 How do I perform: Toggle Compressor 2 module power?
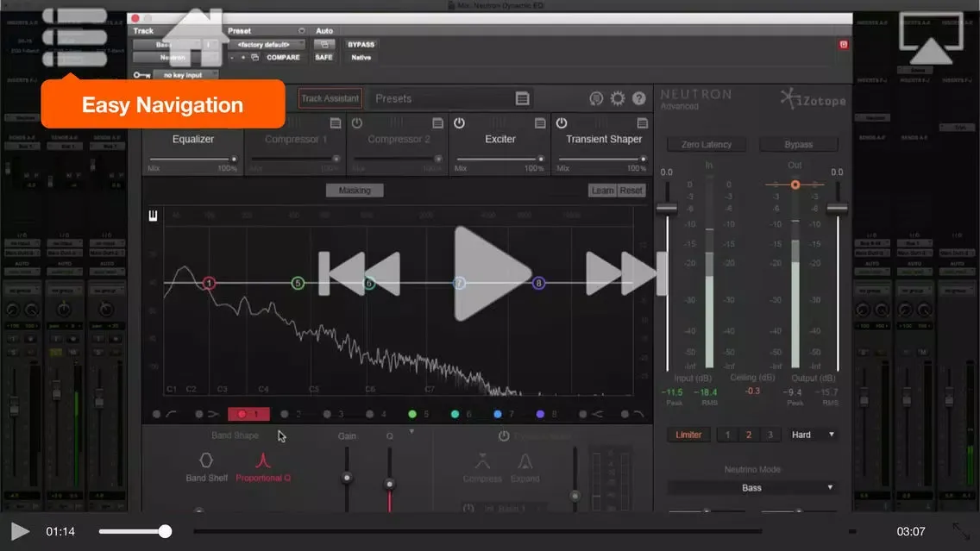[x=357, y=123]
